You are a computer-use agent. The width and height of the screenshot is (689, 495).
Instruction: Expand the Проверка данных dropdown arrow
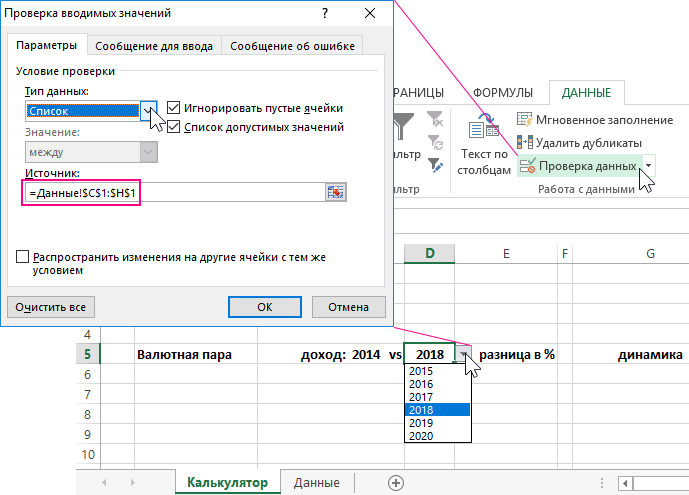[649, 166]
